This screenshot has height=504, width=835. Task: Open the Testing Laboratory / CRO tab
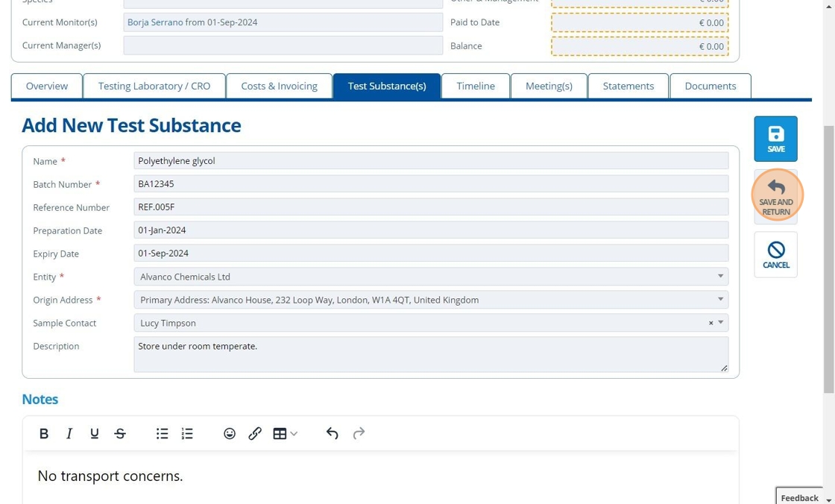[154, 86]
